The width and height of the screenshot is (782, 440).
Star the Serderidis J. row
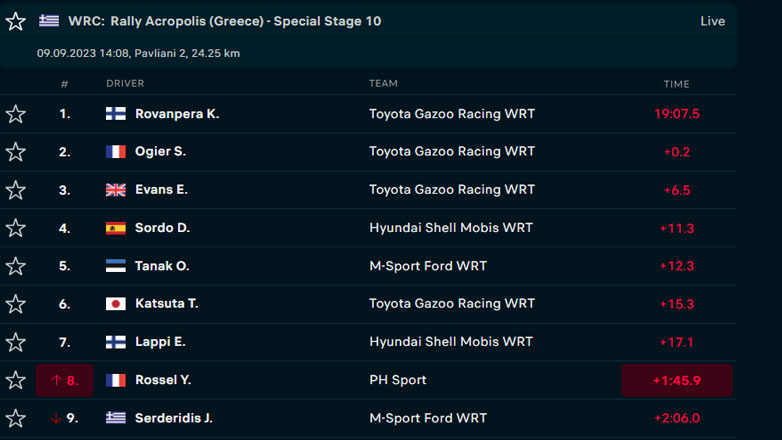pos(15,418)
